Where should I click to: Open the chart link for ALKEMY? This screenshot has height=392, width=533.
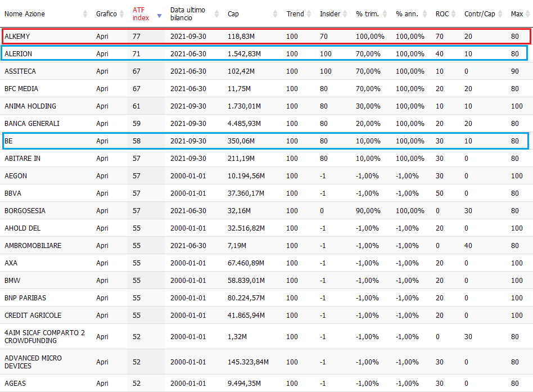[102, 37]
